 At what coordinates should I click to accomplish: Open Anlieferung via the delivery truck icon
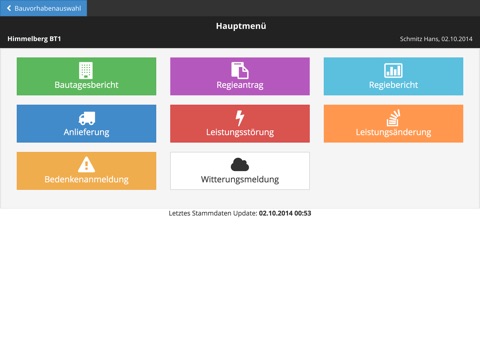[87, 118]
